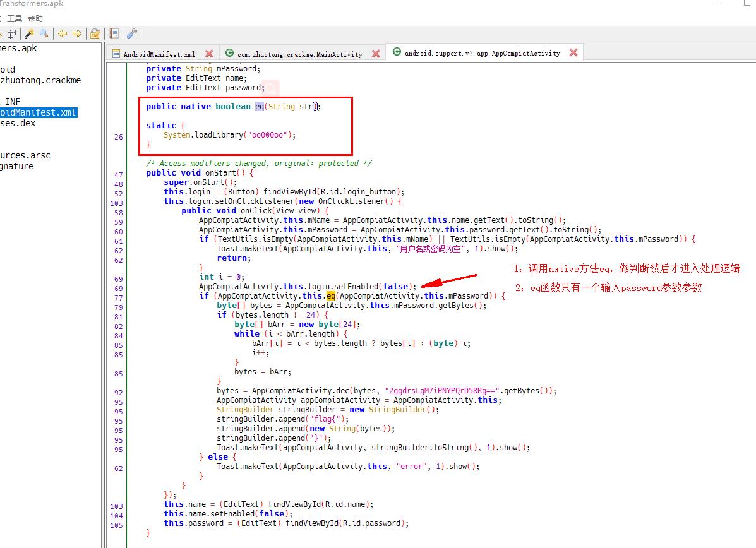Viewport: 756px width, 548px height.
Task: Close the android.support.v7.app.AppCompiatActivity tab
Action: 573,54
